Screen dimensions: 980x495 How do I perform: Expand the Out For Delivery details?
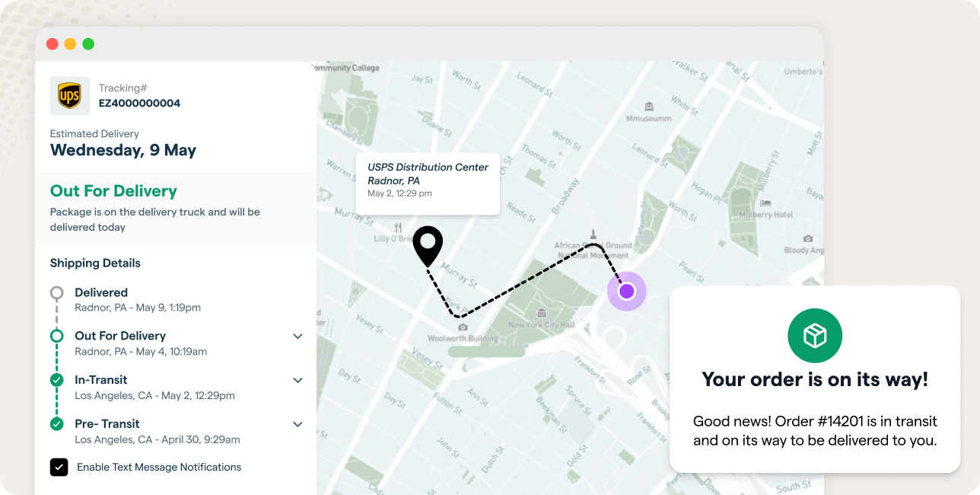pos(297,337)
